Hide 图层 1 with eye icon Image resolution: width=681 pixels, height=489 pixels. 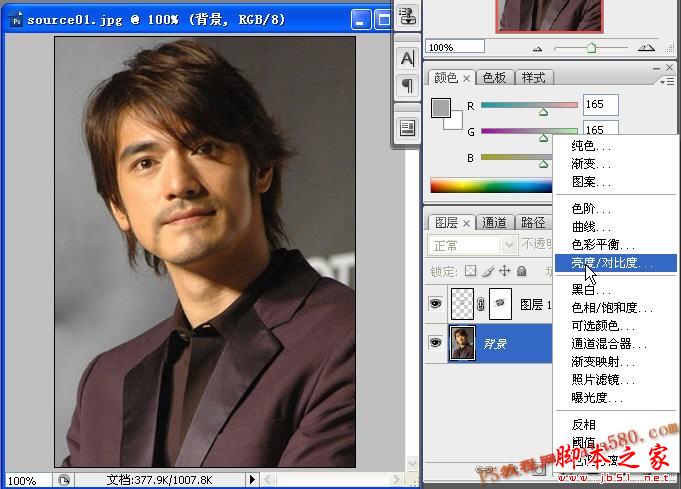tap(435, 303)
